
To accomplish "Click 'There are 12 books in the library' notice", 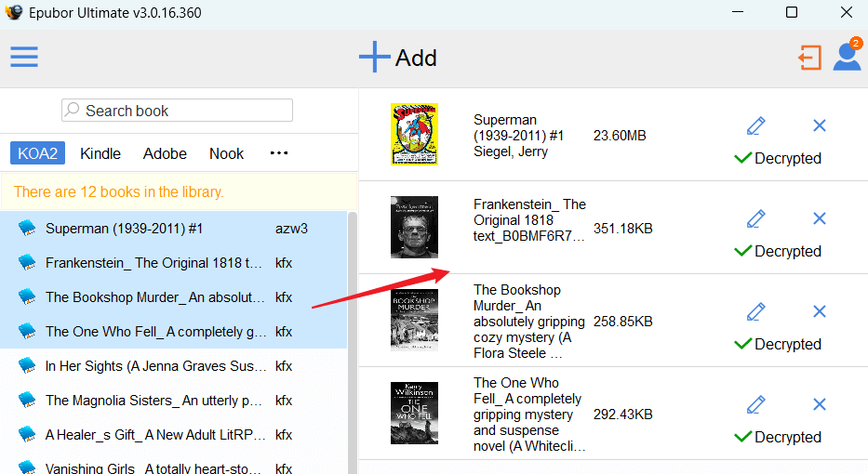I will (x=179, y=191).
